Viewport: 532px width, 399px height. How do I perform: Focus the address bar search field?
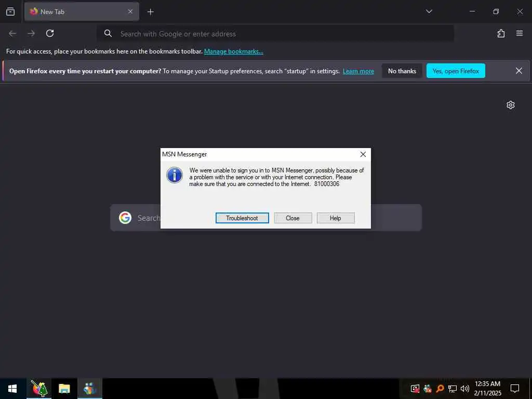(275, 34)
